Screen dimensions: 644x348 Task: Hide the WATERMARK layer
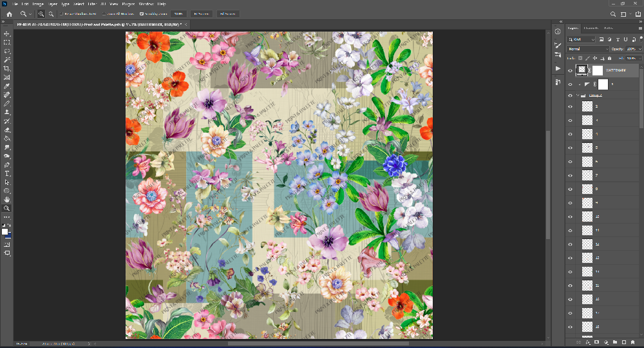point(570,71)
